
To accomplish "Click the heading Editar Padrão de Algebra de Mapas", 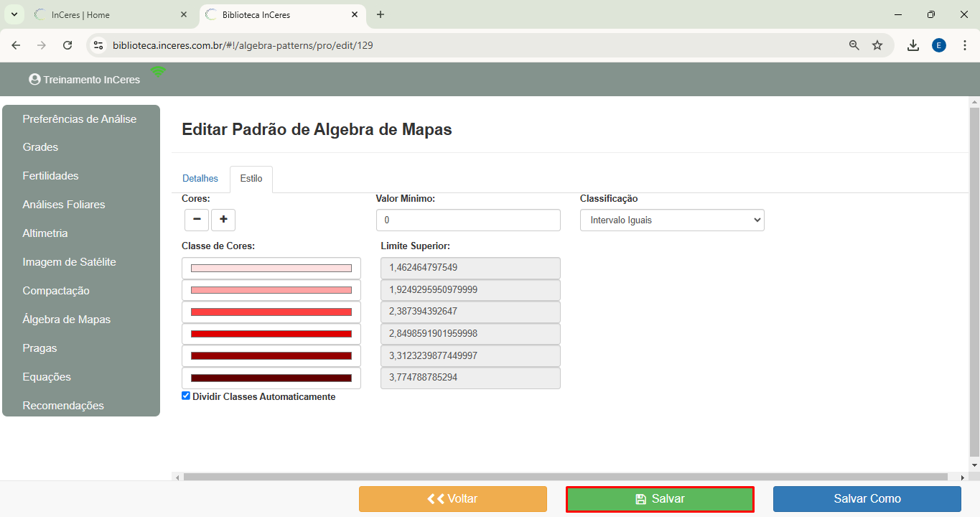I will pos(317,129).
